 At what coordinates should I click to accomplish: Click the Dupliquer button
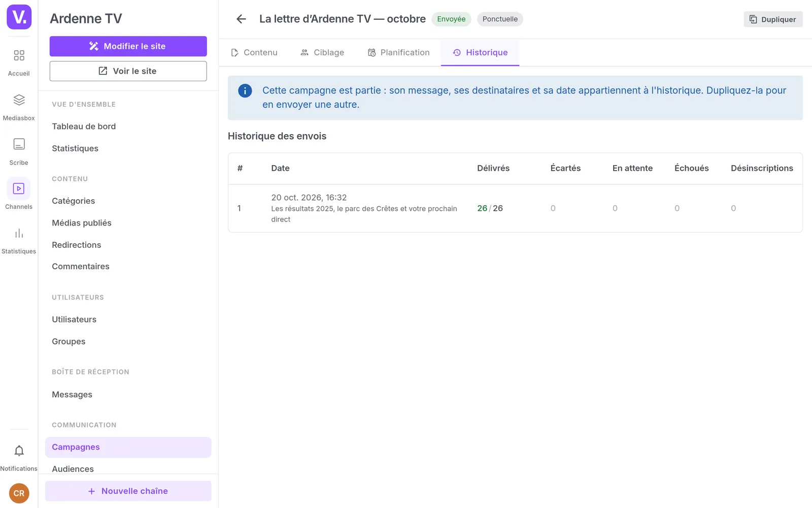(x=773, y=19)
